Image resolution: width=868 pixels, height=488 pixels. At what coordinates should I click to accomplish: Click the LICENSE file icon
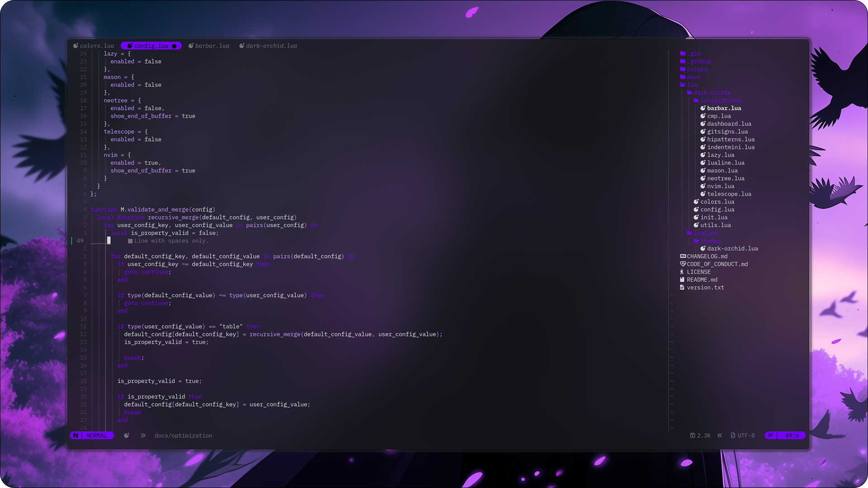(x=682, y=272)
